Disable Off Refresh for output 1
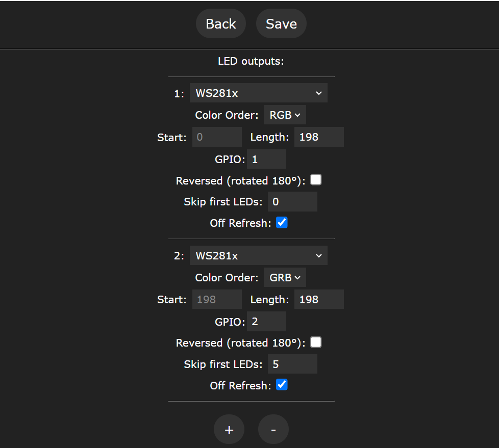 (282, 223)
